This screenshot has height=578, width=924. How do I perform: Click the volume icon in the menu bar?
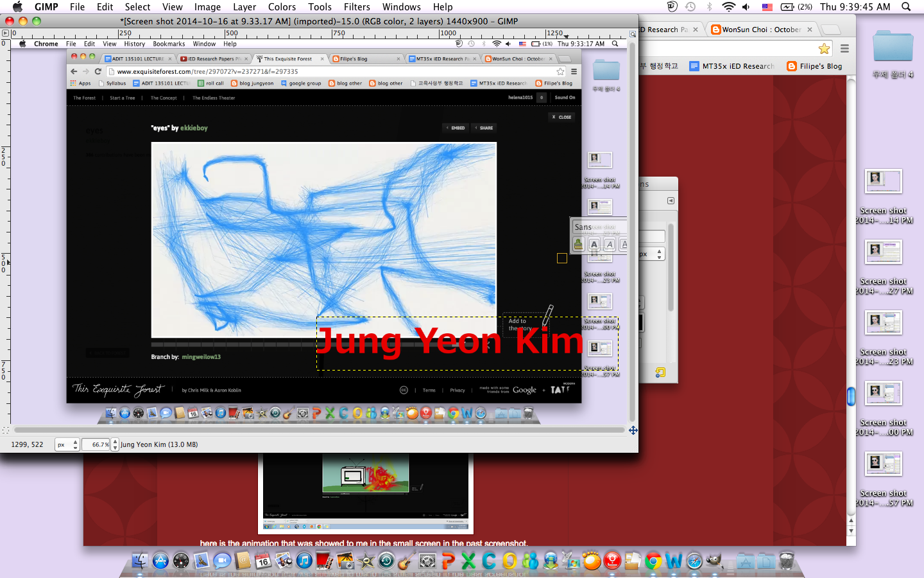(746, 7)
